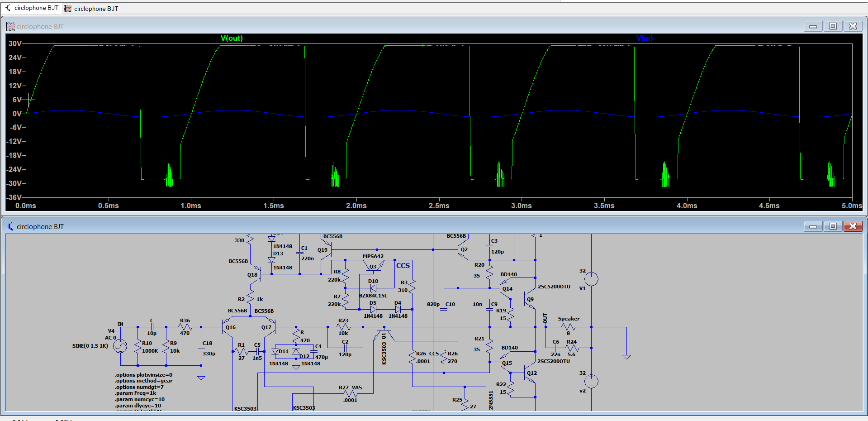Switch to the circlophone BJT schematic tab
The width and height of the screenshot is (868, 421).
coord(32,8)
